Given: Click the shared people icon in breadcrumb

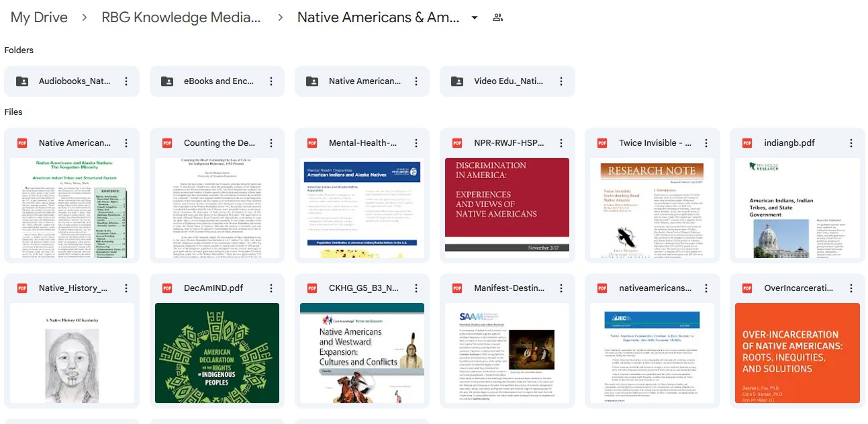Looking at the screenshot, I should [x=497, y=17].
